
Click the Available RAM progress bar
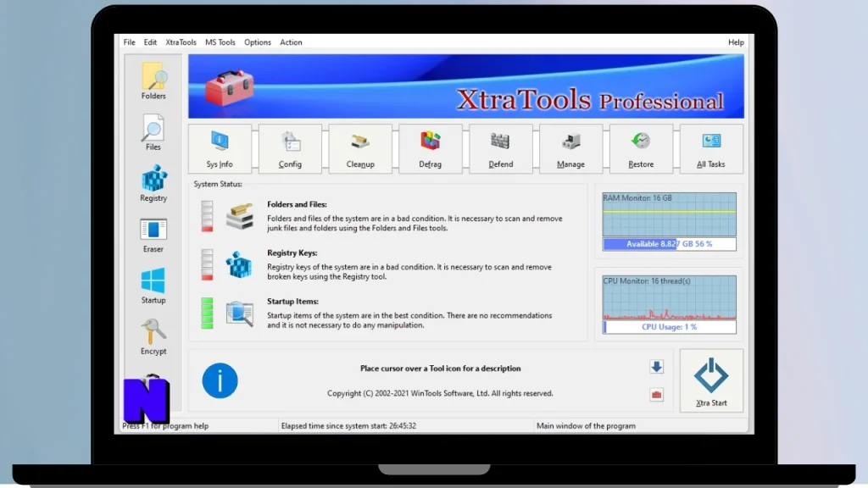(x=670, y=244)
